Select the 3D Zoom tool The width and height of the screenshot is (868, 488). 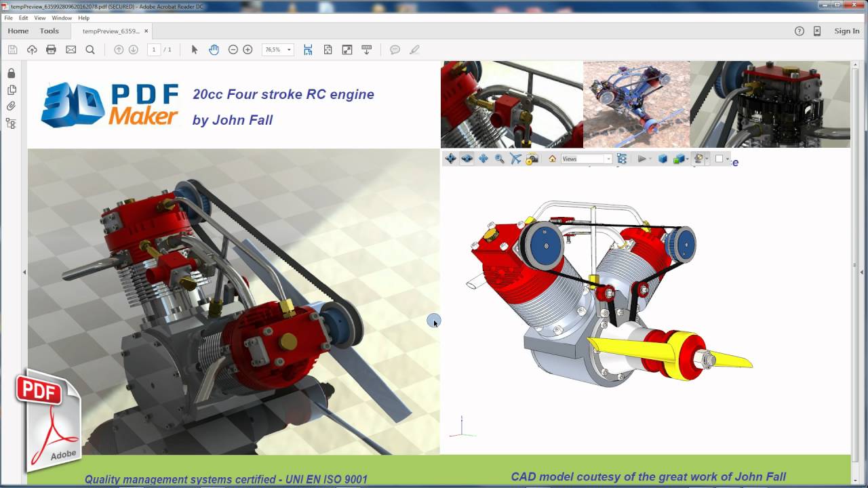(x=500, y=159)
